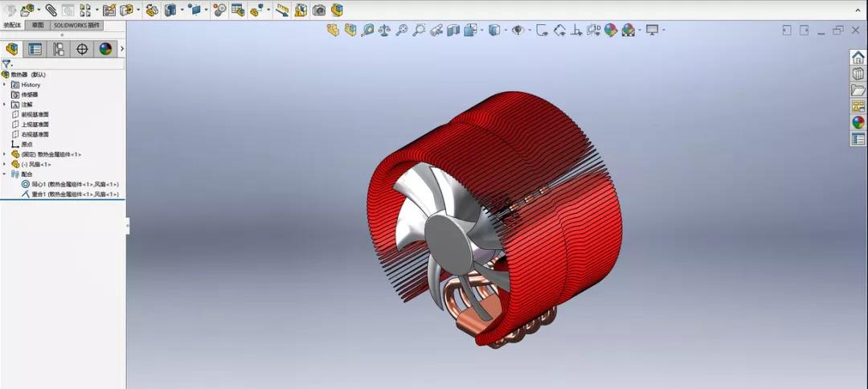868x389 pixels.
Task: Open the ConfigurationManager tab icon
Action: coord(59,49)
